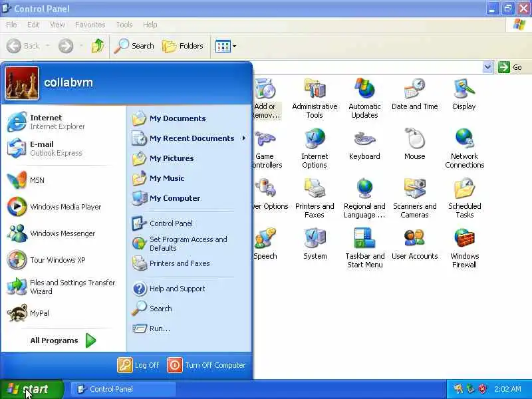Expand My Recent Documents submenu

click(189, 138)
